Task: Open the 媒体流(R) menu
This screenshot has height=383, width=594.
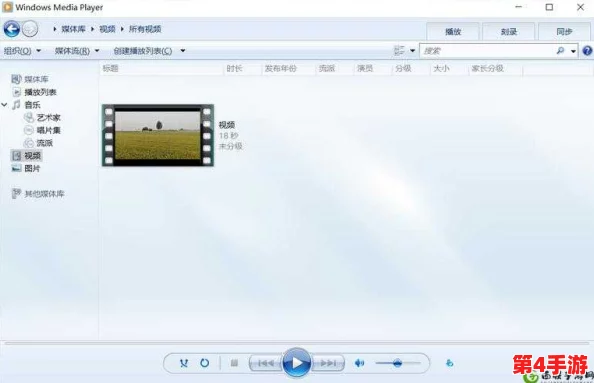Action: click(77, 51)
